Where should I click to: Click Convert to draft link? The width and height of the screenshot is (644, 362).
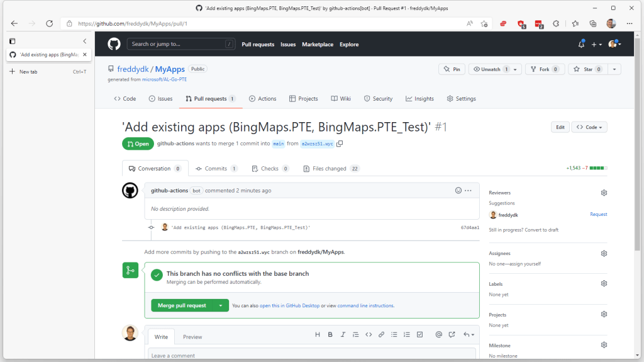[541, 230]
